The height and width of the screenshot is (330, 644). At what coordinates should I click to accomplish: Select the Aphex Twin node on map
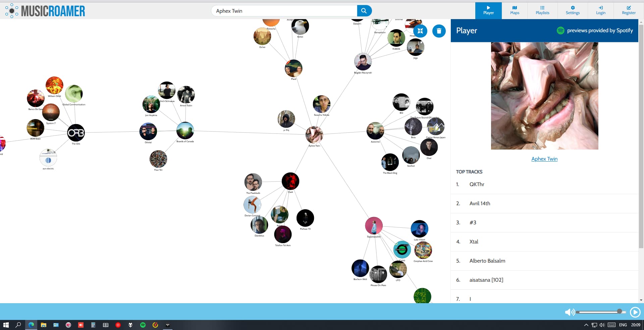(x=314, y=135)
